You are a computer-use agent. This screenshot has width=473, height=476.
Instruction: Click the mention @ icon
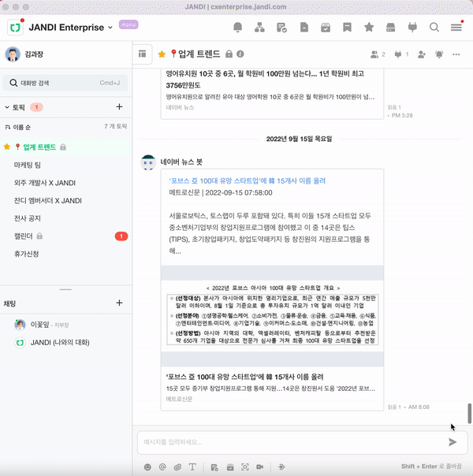pyautogui.click(x=162, y=467)
